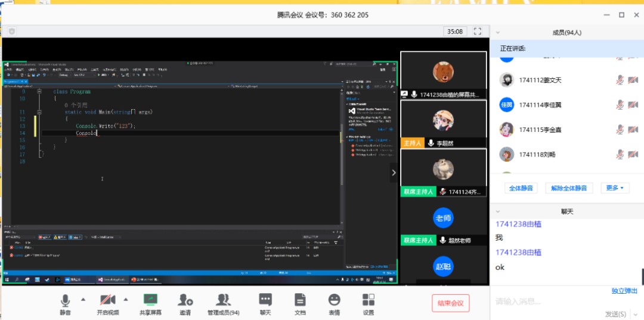Click the 全体静音 mute all button

[521, 188]
